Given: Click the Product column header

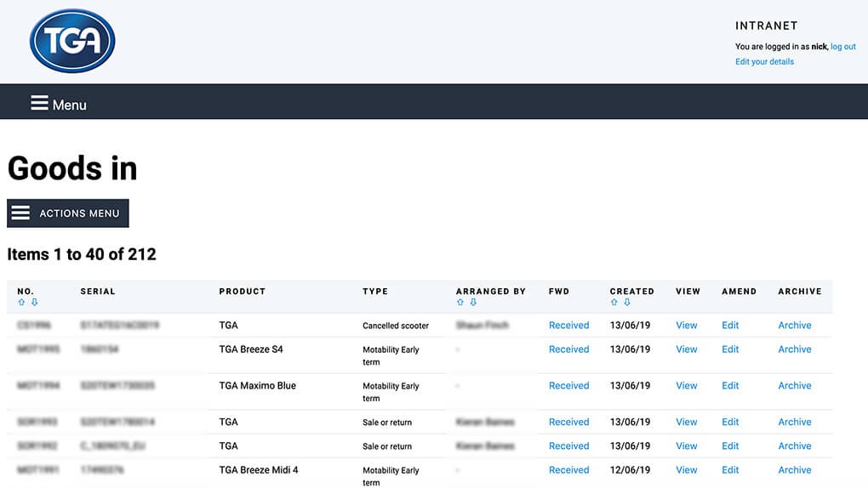Looking at the screenshot, I should pos(243,291).
